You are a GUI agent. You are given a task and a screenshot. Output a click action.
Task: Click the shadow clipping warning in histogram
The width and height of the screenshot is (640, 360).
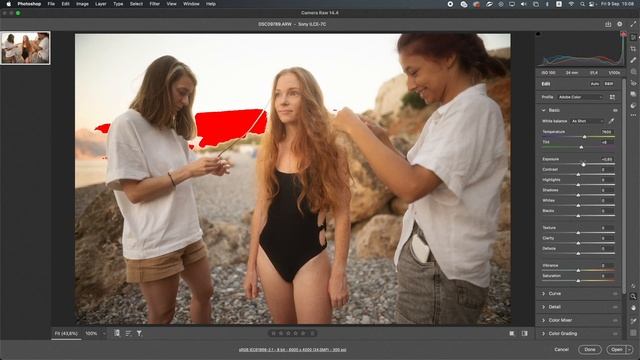click(x=538, y=34)
